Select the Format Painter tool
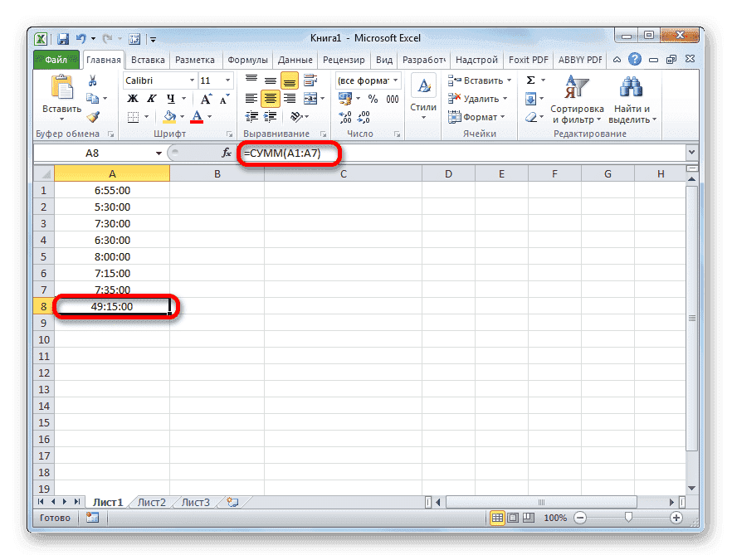Image resolution: width=732 pixels, height=560 pixels. (x=91, y=115)
